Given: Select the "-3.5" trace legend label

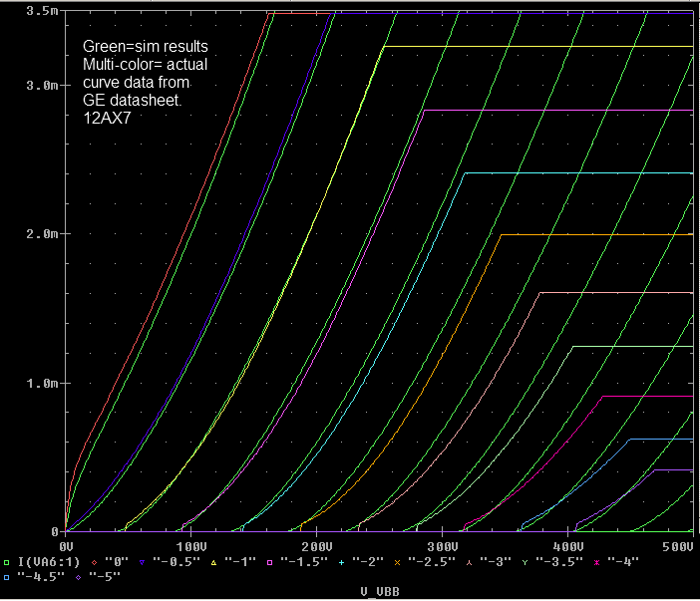Looking at the screenshot, I should [559, 562].
